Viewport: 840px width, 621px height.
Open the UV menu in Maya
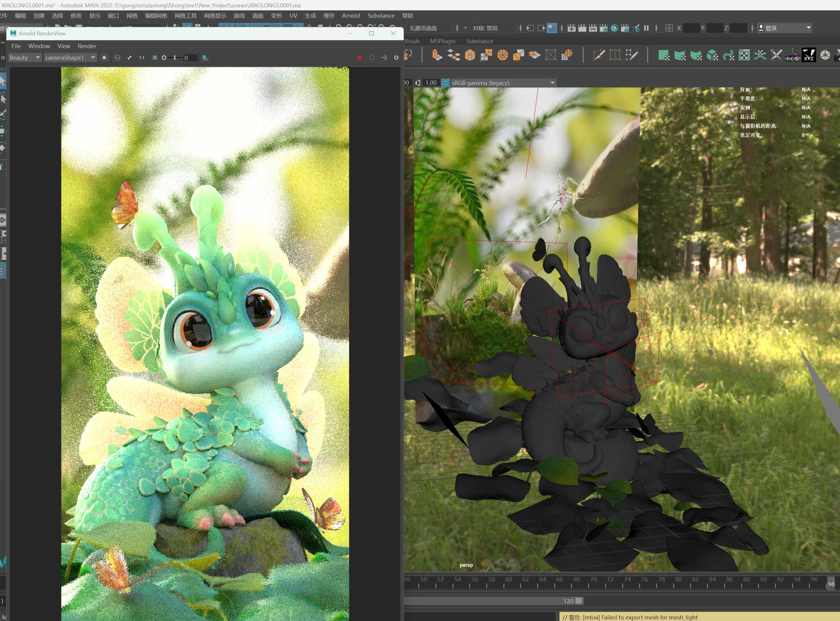click(x=293, y=16)
